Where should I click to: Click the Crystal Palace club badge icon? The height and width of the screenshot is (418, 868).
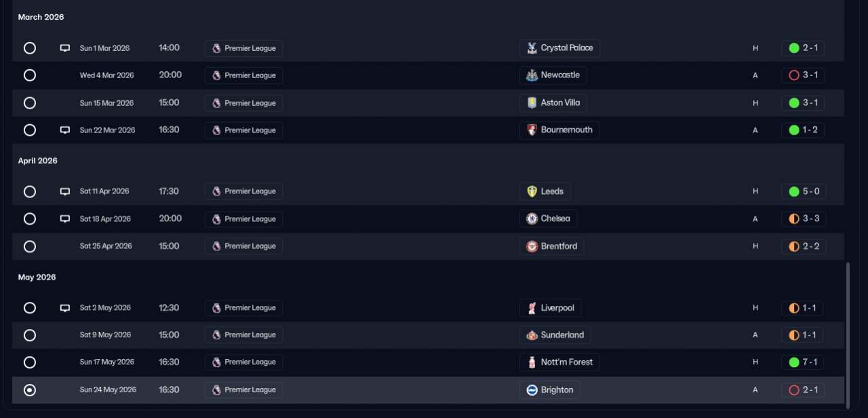[x=532, y=48]
